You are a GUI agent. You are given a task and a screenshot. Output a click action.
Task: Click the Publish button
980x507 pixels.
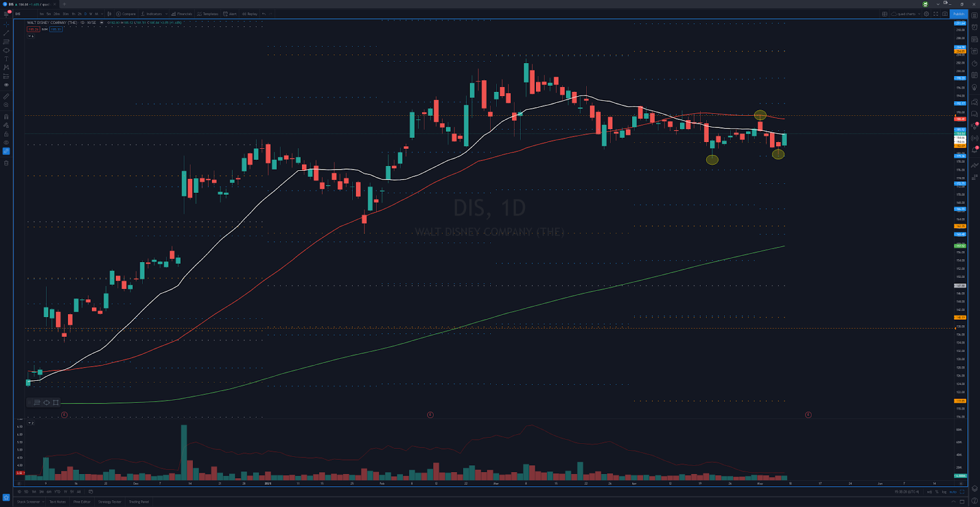(x=959, y=13)
